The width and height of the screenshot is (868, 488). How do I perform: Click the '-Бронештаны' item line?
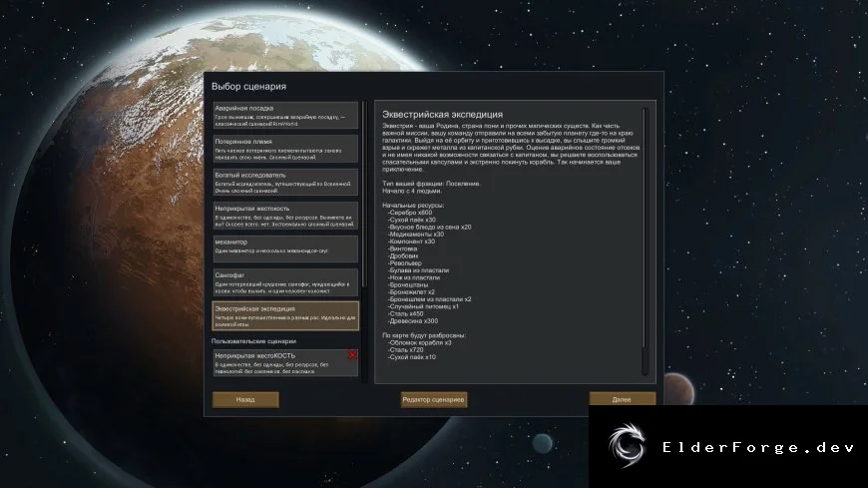(x=407, y=284)
